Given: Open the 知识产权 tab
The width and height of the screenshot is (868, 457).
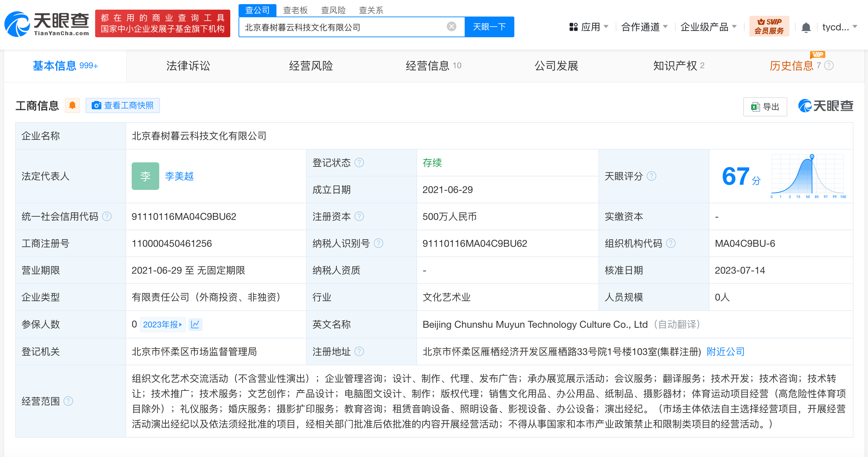Looking at the screenshot, I should (x=678, y=65).
